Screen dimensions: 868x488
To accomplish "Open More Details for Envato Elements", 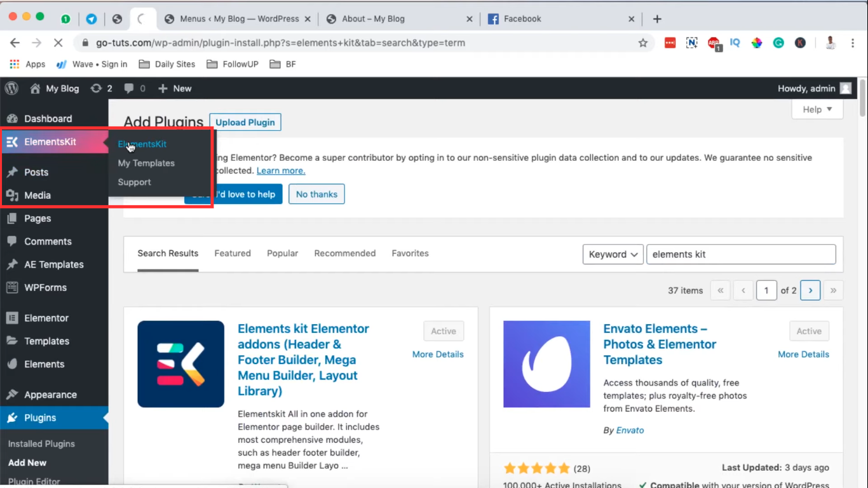I will (x=803, y=355).
